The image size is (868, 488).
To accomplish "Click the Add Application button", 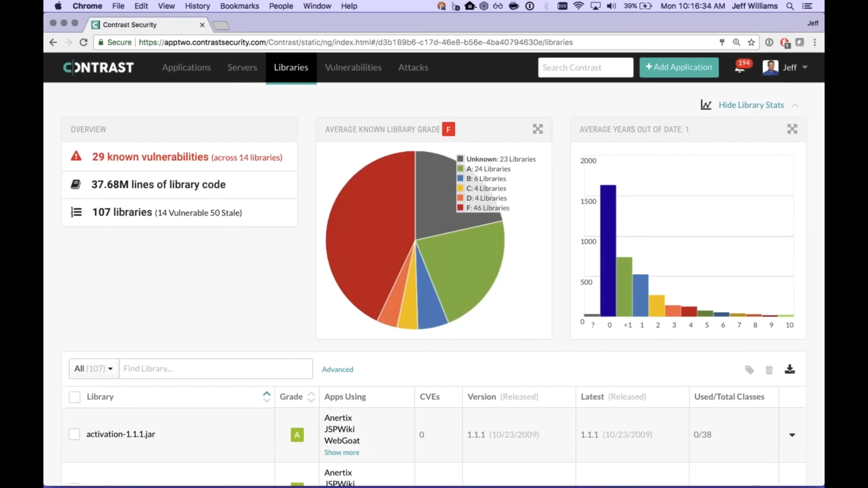I will (679, 67).
